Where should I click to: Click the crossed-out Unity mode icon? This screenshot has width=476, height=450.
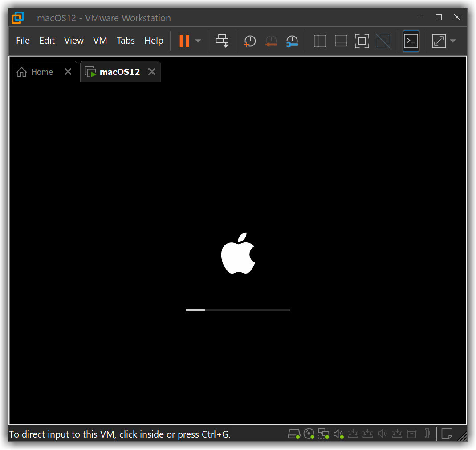tap(383, 41)
